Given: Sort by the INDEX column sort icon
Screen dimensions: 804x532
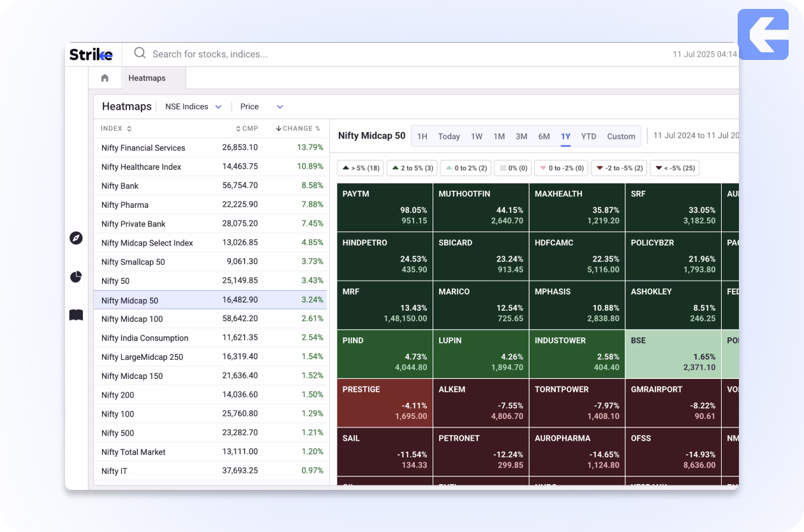Looking at the screenshot, I should pyautogui.click(x=130, y=129).
